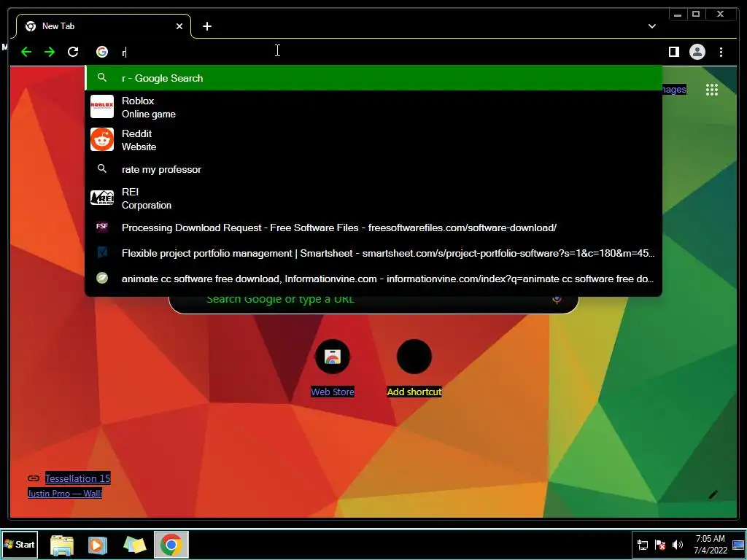Click the Chrome taskbar icon

[x=171, y=545]
